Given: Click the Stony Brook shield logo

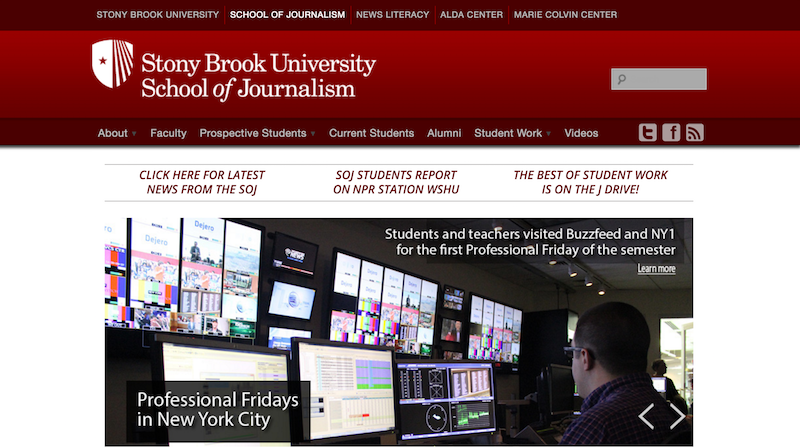Looking at the screenshot, I should pyautogui.click(x=113, y=64).
